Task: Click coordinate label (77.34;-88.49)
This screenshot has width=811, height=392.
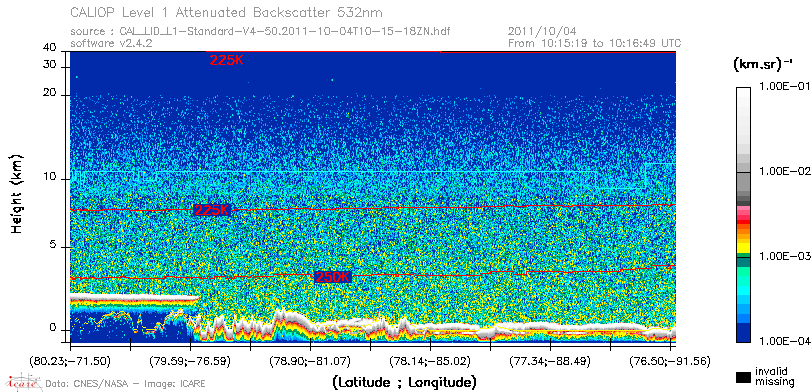Action: coord(550,361)
